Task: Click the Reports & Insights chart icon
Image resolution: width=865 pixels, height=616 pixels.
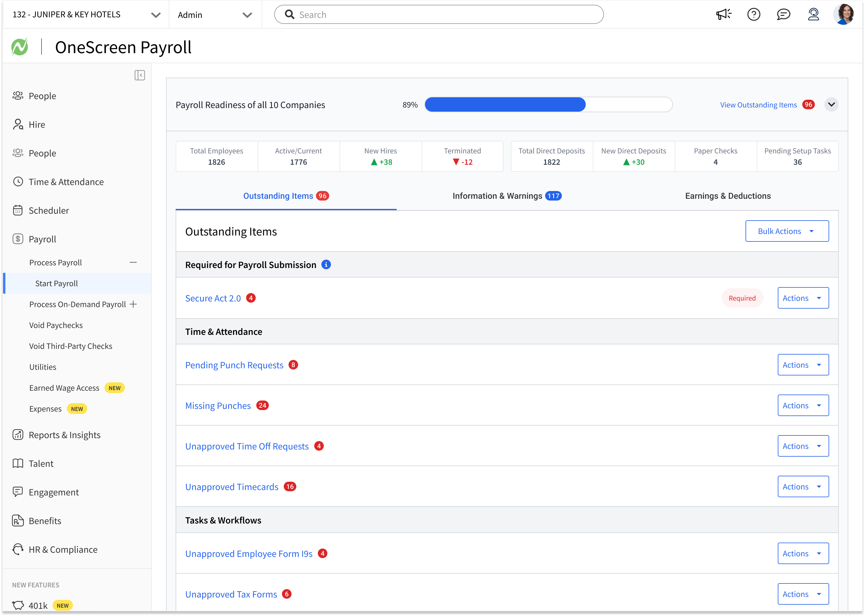Action: point(18,435)
